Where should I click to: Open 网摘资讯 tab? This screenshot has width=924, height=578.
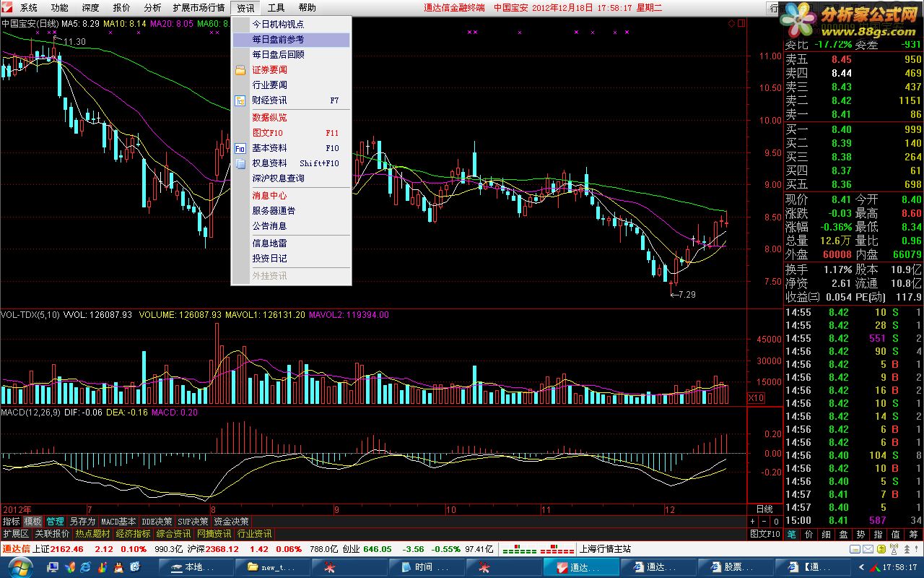click(214, 534)
